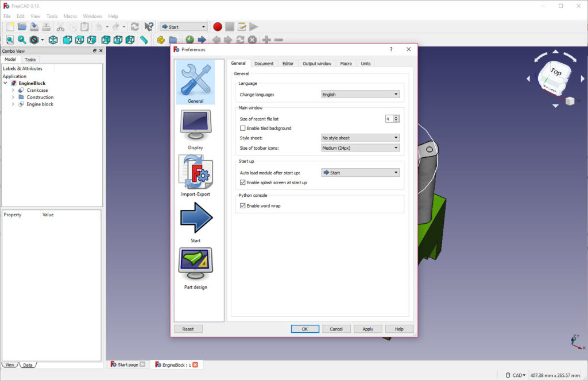This screenshot has width=588, height=381.
Task: Select the Part design preferences category
Action: pyautogui.click(x=196, y=269)
